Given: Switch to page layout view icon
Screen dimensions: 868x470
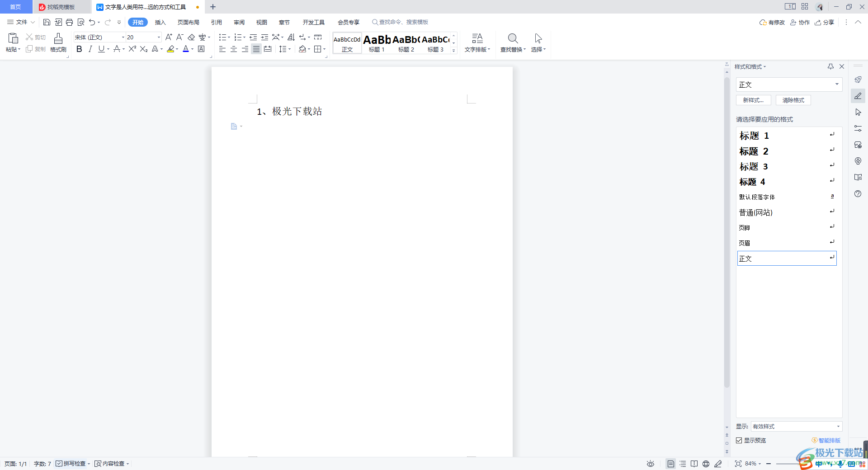Looking at the screenshot, I should click(671, 464).
